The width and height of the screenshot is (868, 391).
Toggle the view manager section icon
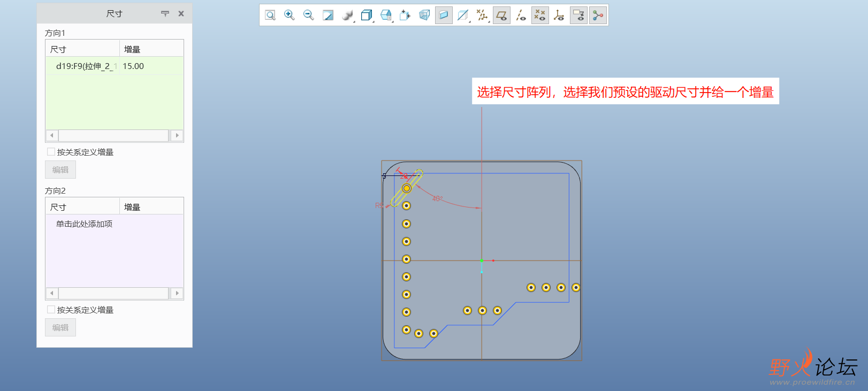[x=444, y=16]
